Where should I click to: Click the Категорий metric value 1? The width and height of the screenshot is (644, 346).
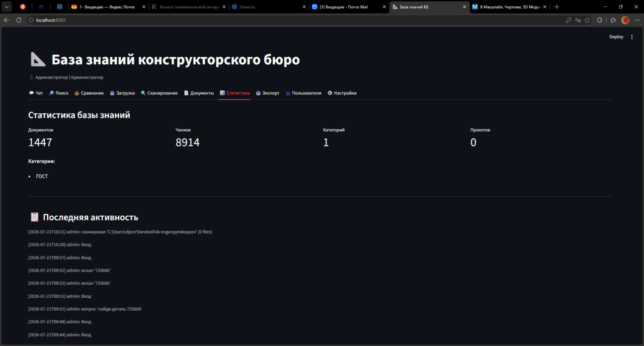326,142
